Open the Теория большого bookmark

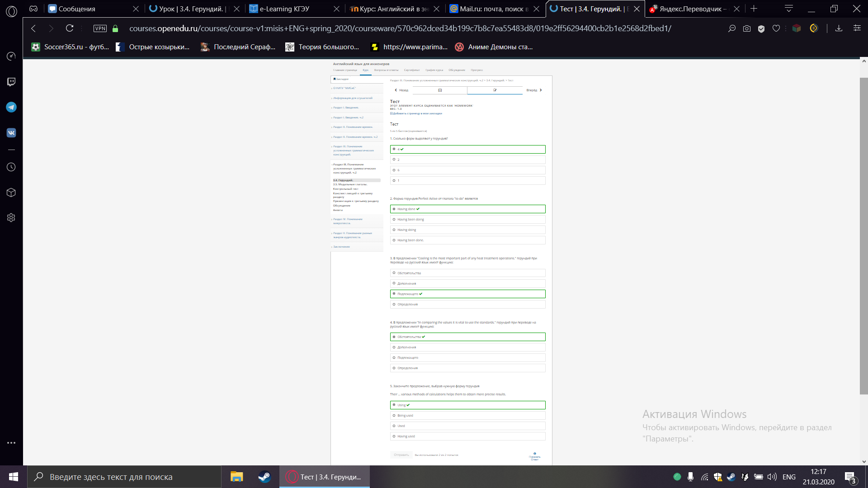322,47
